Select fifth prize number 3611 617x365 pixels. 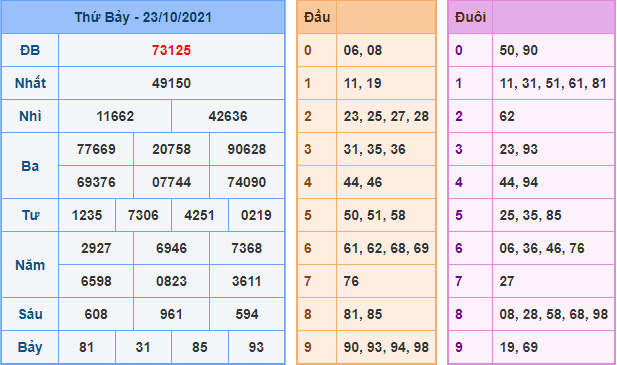point(247,282)
